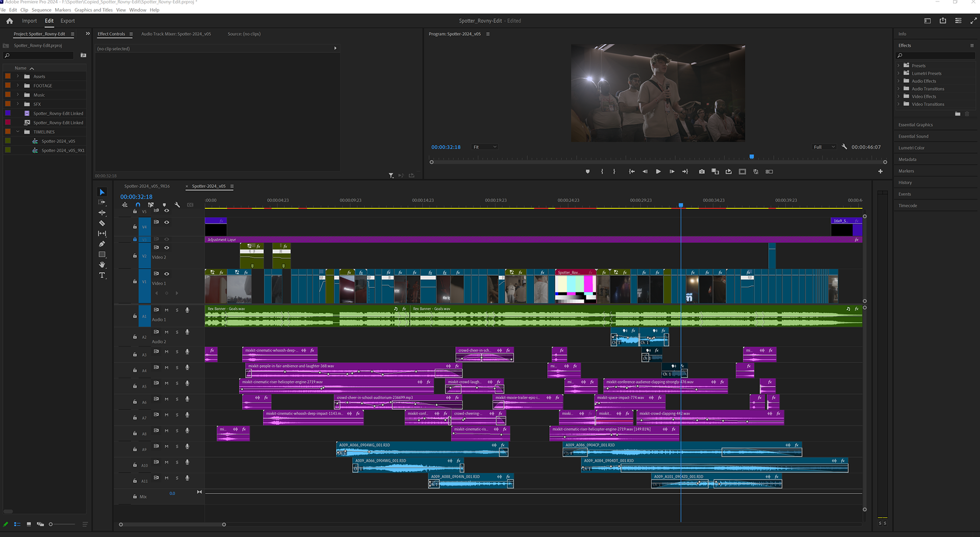
Task: Solo track A11
Action: tap(177, 478)
